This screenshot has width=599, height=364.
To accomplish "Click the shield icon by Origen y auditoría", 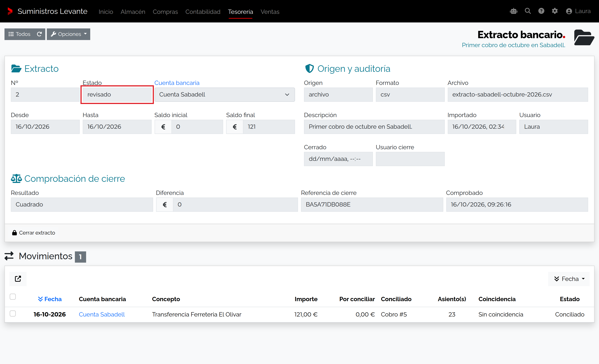I will pos(309,68).
